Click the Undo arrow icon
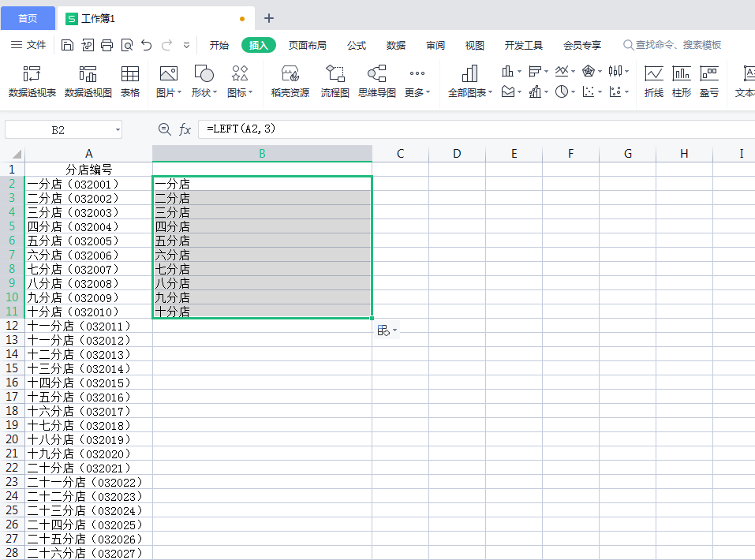Image resolution: width=755 pixels, height=560 pixels. pyautogui.click(x=147, y=45)
